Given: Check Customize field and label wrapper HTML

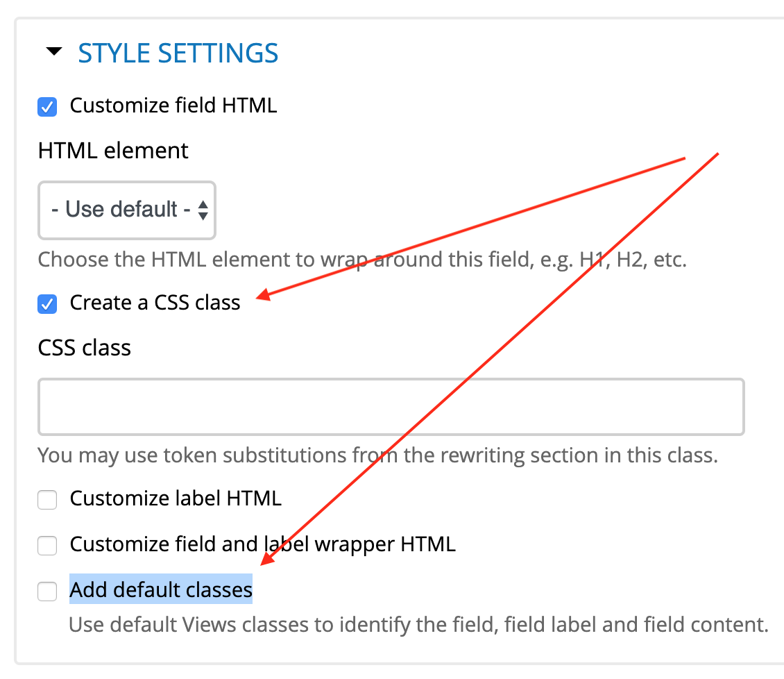Looking at the screenshot, I should [x=47, y=545].
